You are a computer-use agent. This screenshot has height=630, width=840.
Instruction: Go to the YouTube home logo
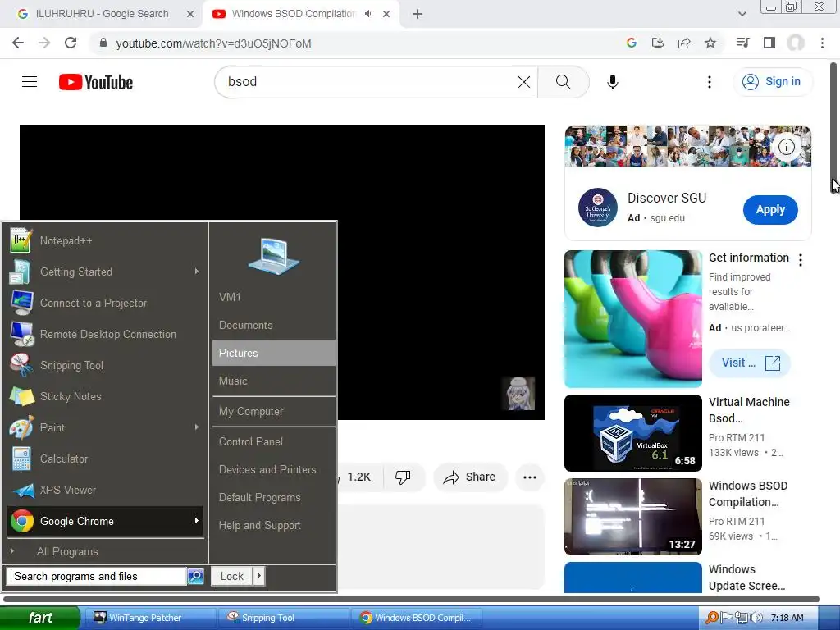pos(96,82)
